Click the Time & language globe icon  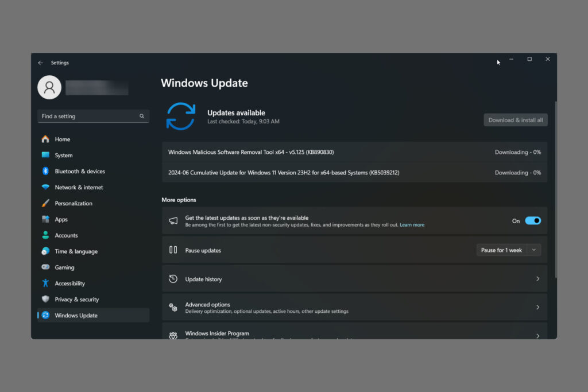45,251
